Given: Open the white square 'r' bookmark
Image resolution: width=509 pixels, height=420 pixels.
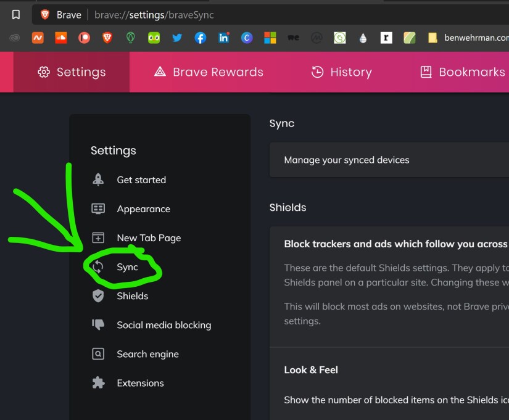Looking at the screenshot, I should click(386, 38).
